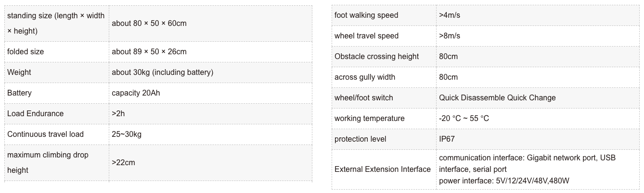Select the "about 30kg (including battery)" text

point(162,72)
